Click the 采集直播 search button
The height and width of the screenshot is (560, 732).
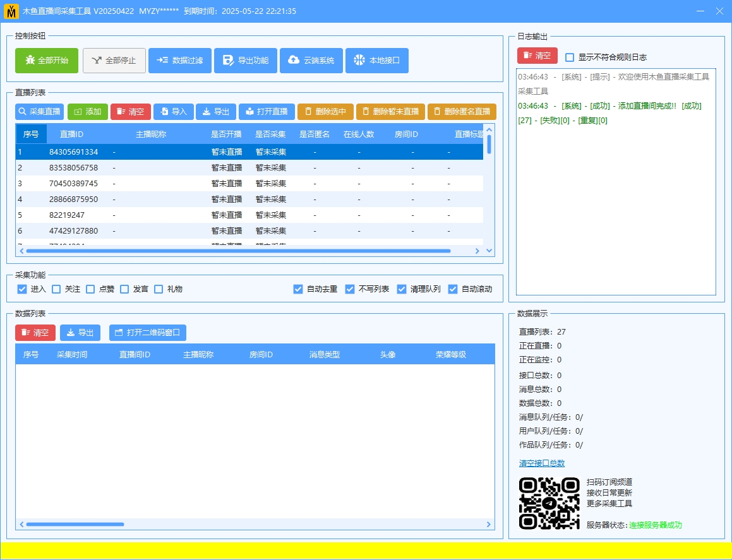[40, 112]
